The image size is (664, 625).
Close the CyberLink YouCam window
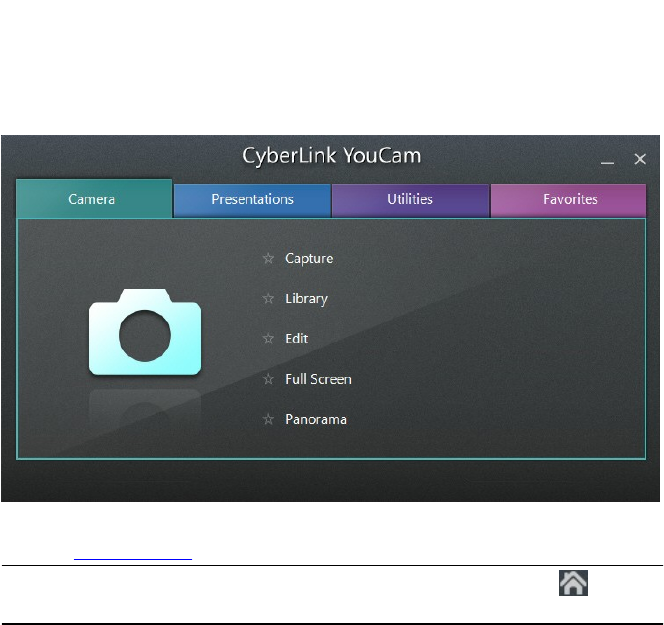[640, 159]
